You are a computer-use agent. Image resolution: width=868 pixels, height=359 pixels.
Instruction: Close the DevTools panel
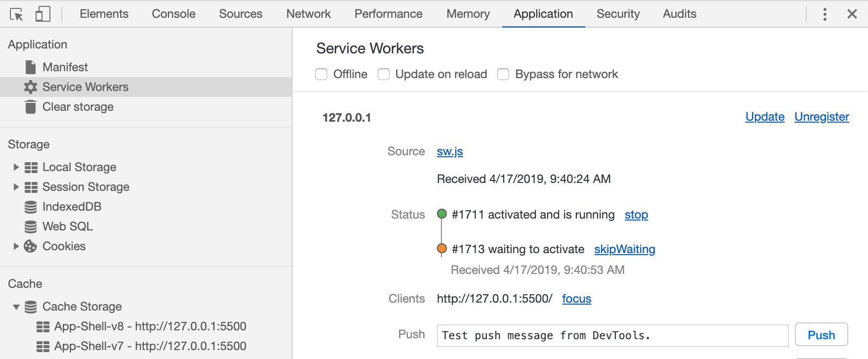[x=852, y=14]
